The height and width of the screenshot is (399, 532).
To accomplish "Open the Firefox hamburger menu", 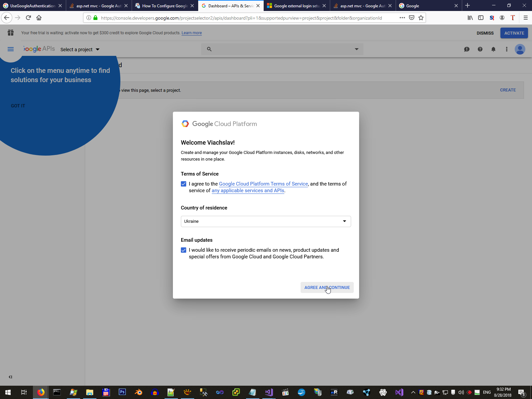I will (526, 18).
